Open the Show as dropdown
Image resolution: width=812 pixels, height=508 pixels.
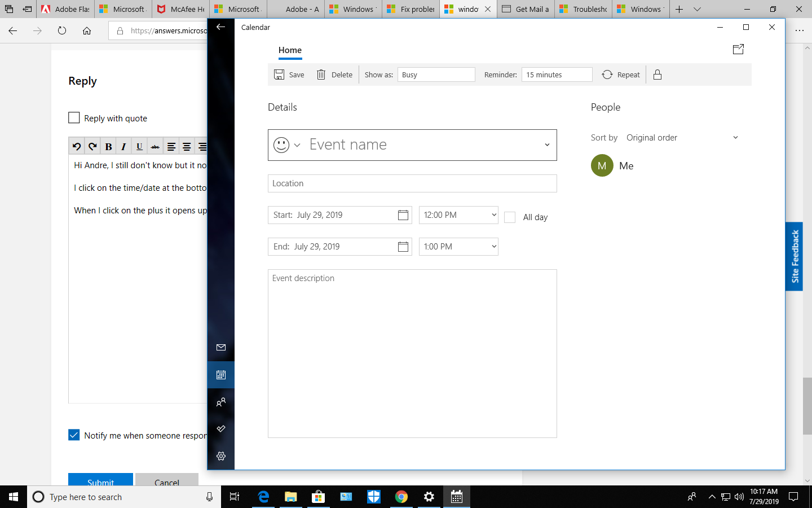pos(436,74)
